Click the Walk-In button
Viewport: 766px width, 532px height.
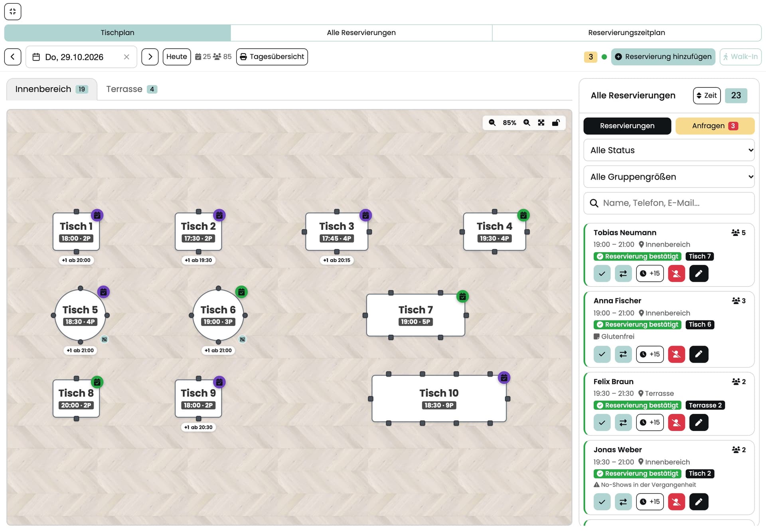point(740,57)
